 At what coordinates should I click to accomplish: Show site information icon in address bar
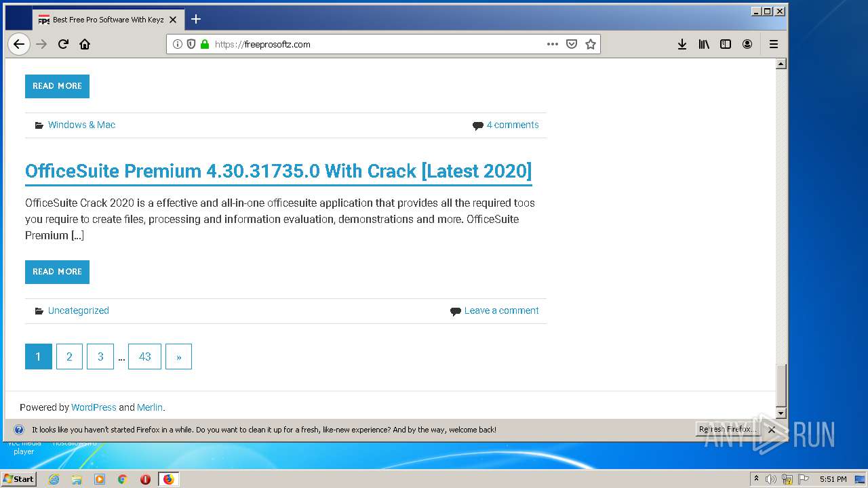click(x=178, y=44)
